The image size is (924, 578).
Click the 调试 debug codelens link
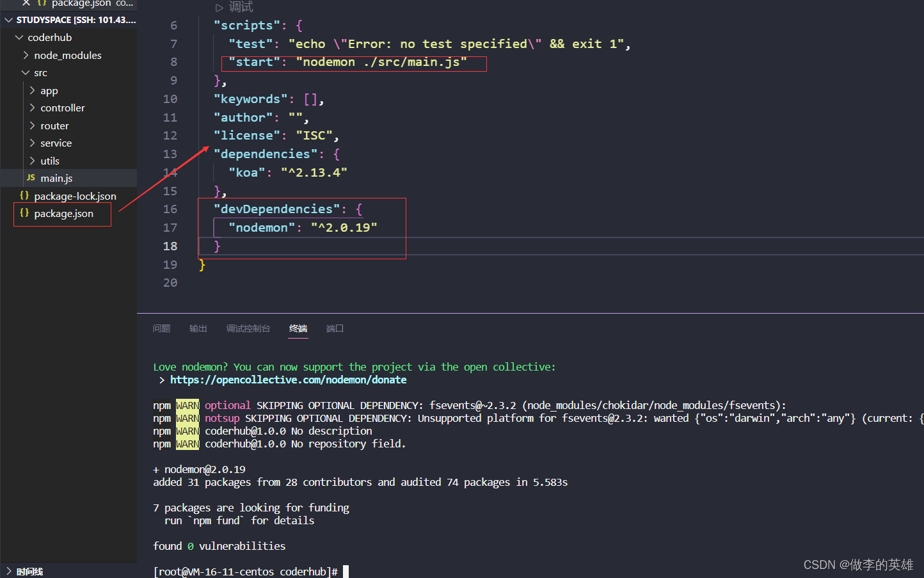(x=241, y=7)
